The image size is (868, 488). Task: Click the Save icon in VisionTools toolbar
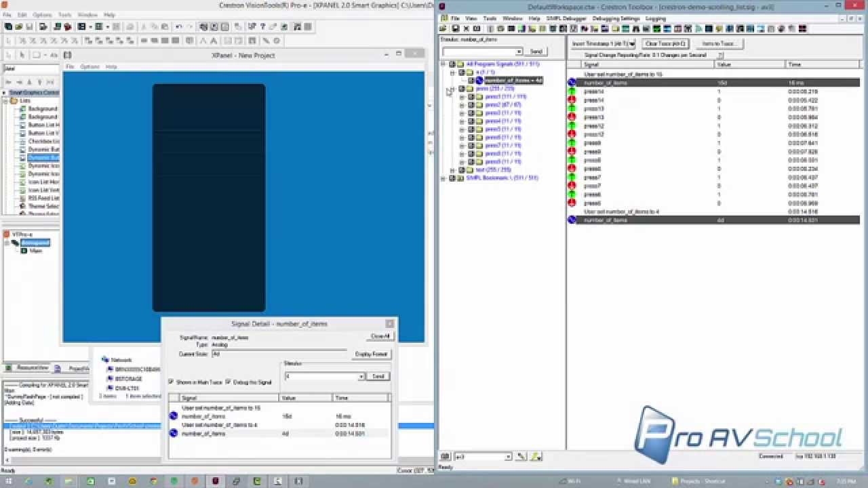[28, 27]
